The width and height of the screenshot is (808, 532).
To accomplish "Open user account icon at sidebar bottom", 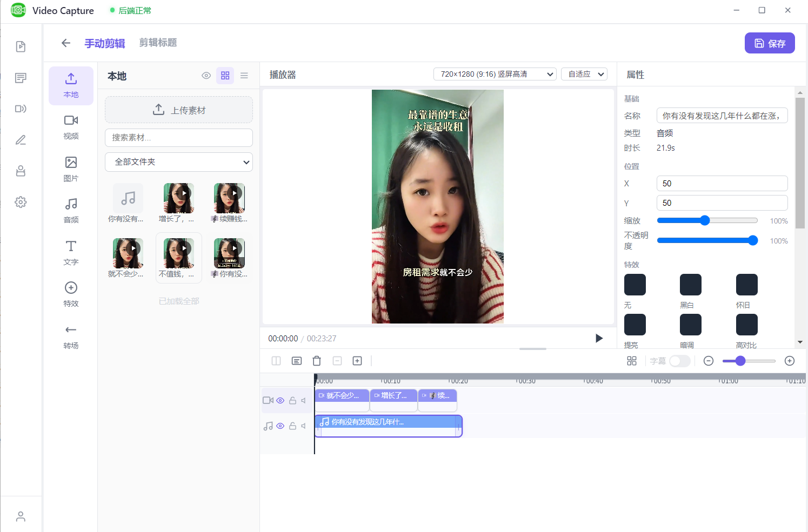I will [x=21, y=516].
